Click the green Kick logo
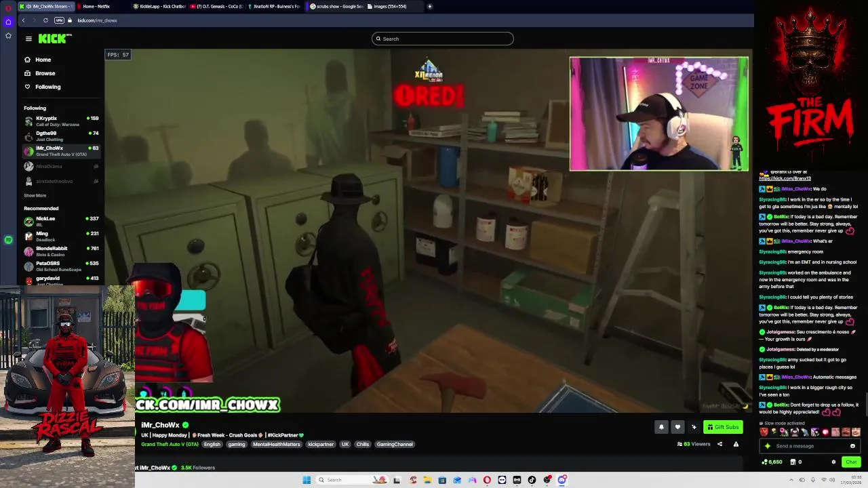This screenshot has width=868, height=488. (54, 39)
